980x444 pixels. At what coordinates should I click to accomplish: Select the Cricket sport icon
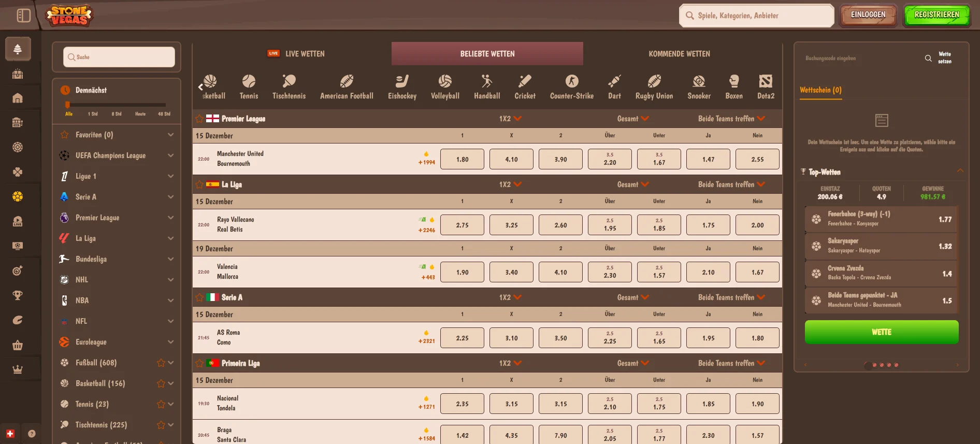pyautogui.click(x=525, y=87)
